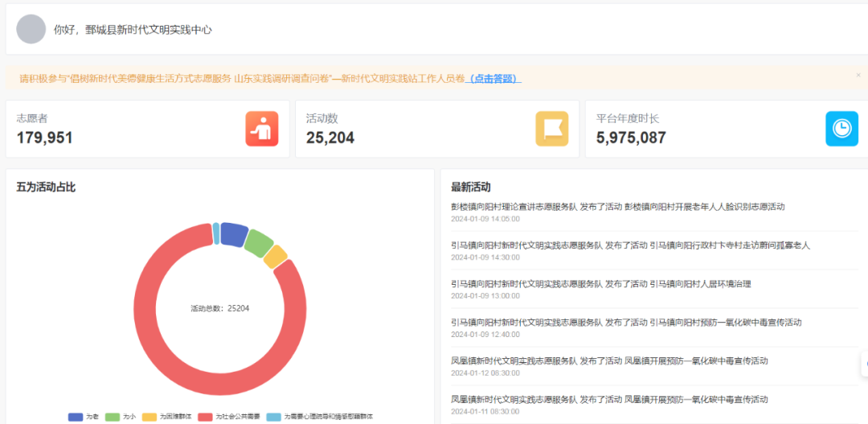Click timestamp 2024-01-09 14:30:00
The image size is (868, 424).
coord(485,257)
